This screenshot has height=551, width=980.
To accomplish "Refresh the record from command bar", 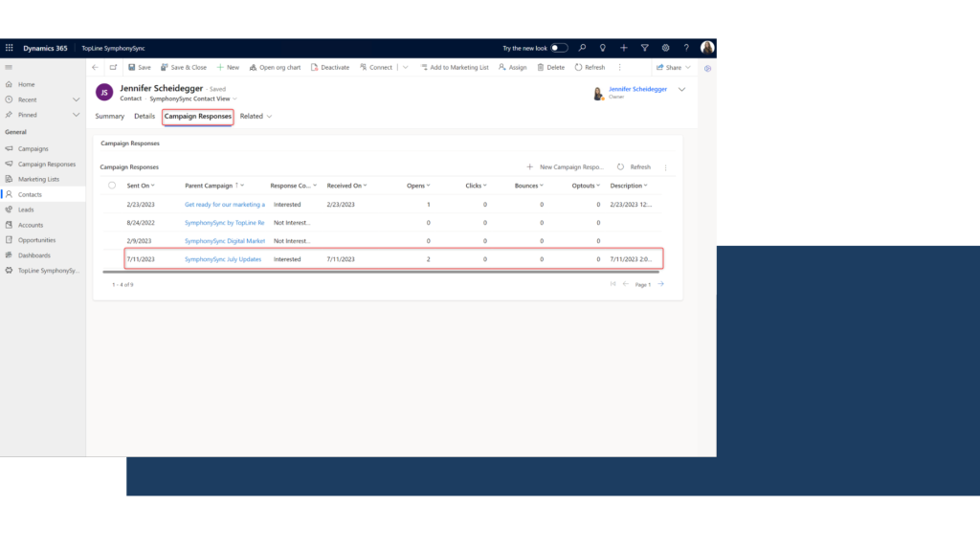I will pos(590,67).
